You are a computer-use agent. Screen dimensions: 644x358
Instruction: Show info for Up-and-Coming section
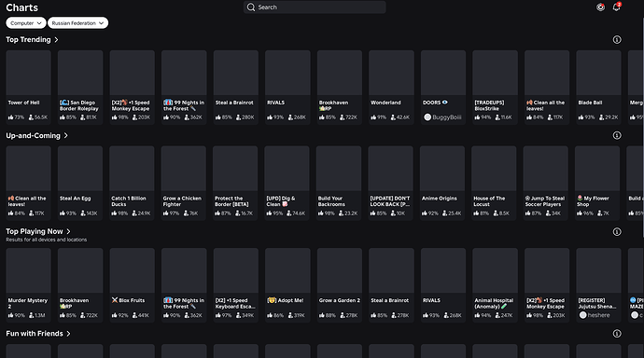point(617,135)
